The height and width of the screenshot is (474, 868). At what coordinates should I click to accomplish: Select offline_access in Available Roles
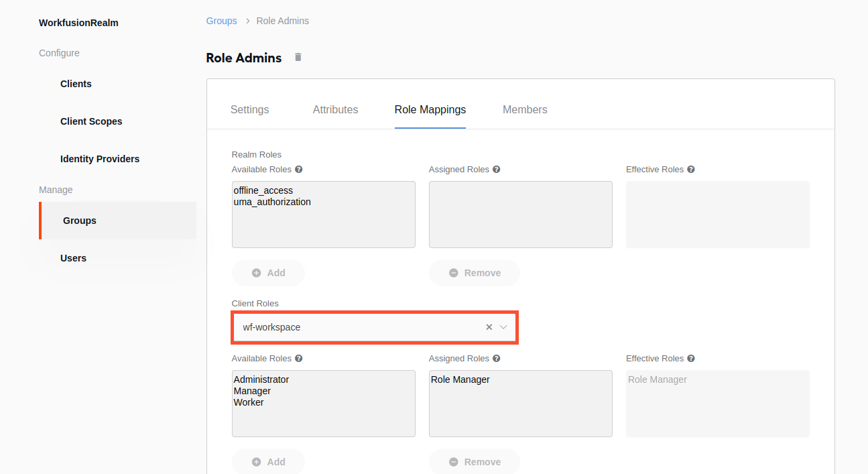[263, 190]
